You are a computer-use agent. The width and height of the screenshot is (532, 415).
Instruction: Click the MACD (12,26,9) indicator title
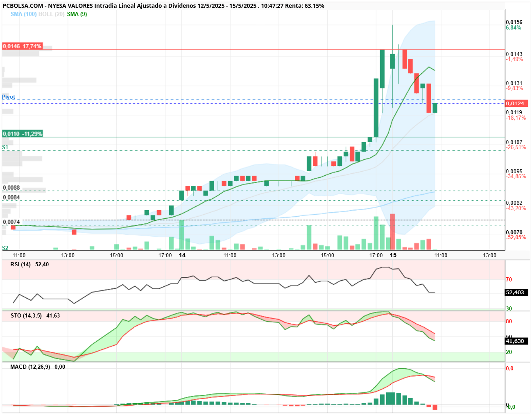tap(30, 367)
